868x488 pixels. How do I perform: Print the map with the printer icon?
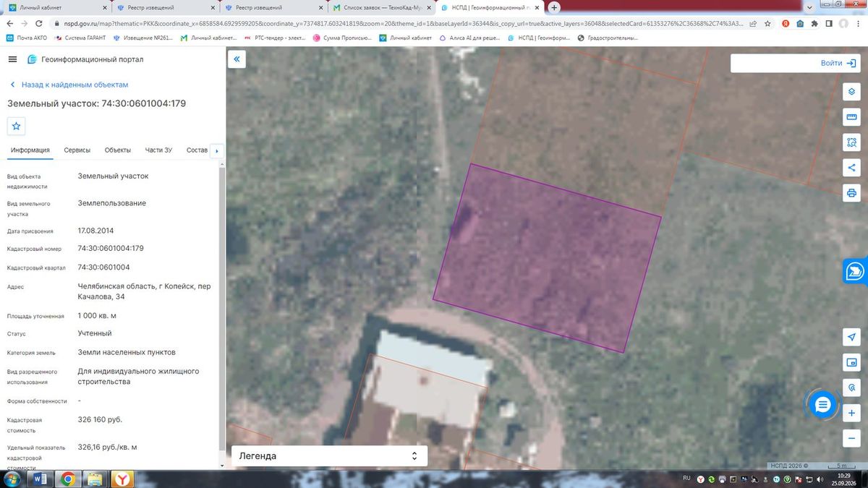(851, 193)
